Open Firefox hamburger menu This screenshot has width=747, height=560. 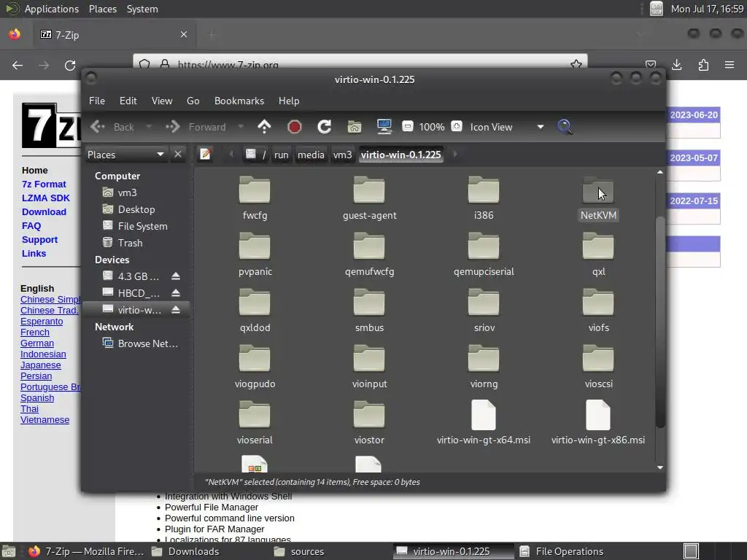[729, 65]
